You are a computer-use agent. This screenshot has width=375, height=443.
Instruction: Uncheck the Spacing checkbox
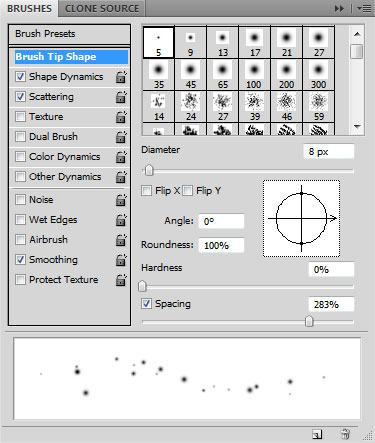point(146,304)
